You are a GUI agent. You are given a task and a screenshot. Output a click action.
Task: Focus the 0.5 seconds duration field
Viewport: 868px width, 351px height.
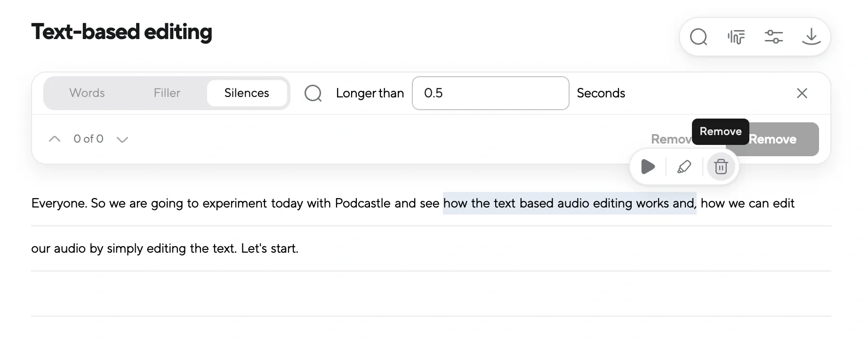coord(490,93)
